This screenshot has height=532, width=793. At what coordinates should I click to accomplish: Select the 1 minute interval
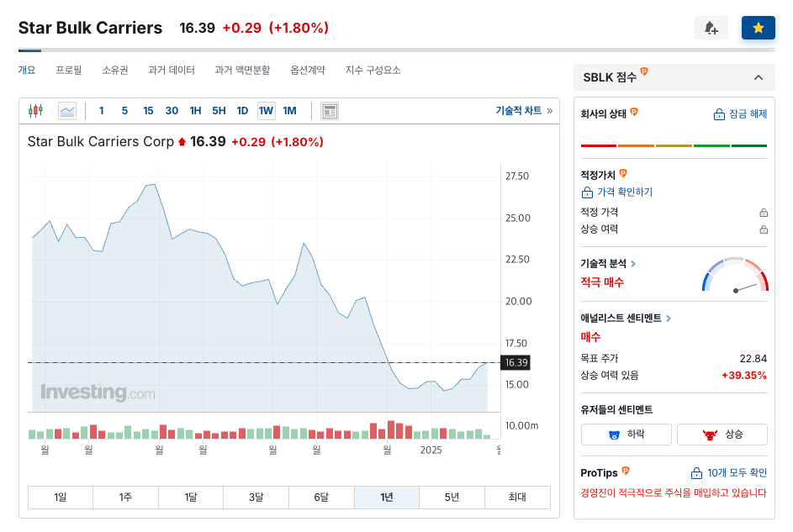pos(102,111)
